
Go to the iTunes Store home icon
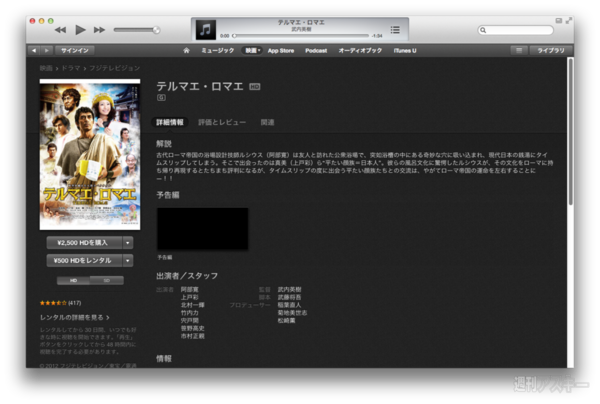[x=186, y=50]
